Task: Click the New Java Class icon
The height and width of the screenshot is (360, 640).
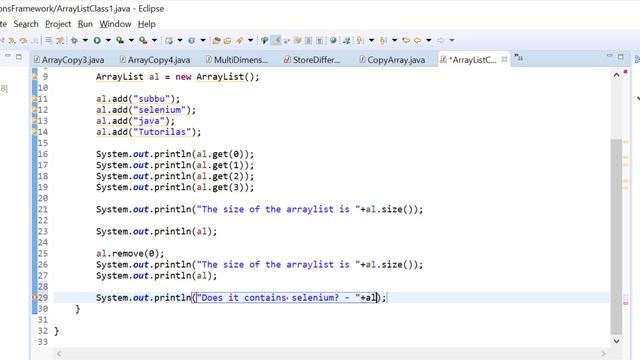Action: pos(191,40)
